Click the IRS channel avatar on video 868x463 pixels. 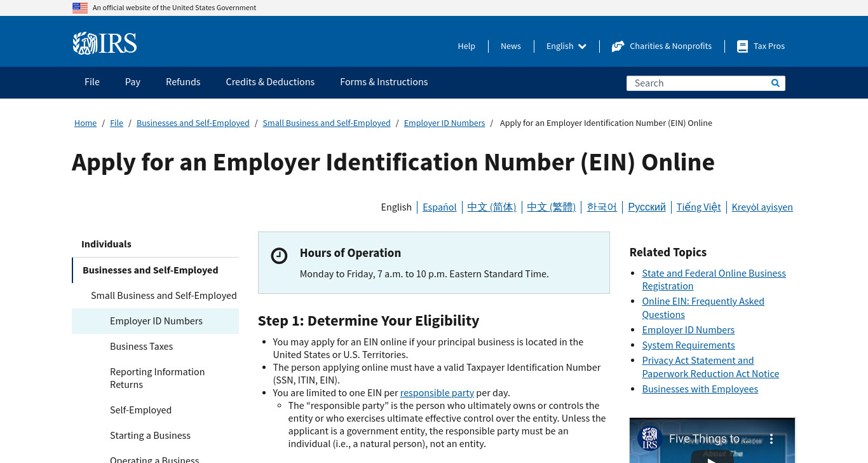point(649,438)
